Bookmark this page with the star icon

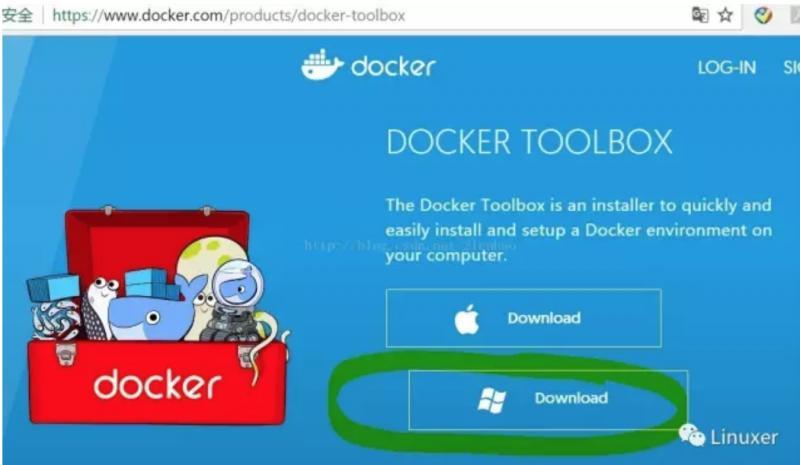725,15
